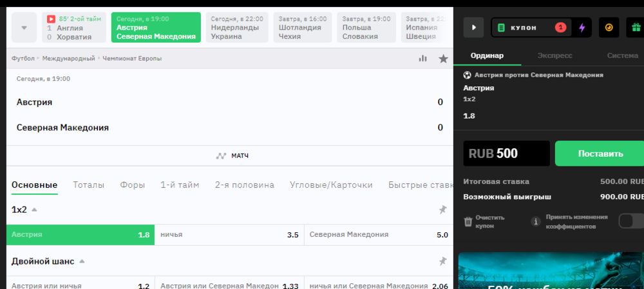Add match to favorites star icon

(x=443, y=59)
